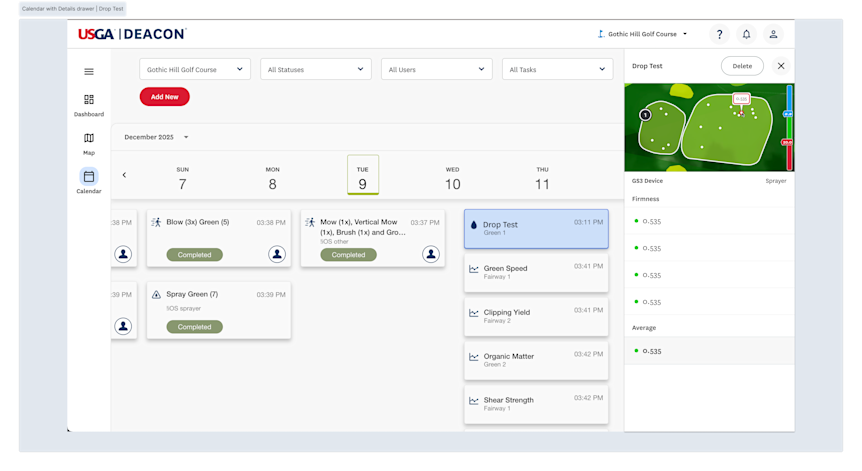Click Completed badge on Mow card
The width and height of the screenshot is (862, 471).
[x=349, y=254]
